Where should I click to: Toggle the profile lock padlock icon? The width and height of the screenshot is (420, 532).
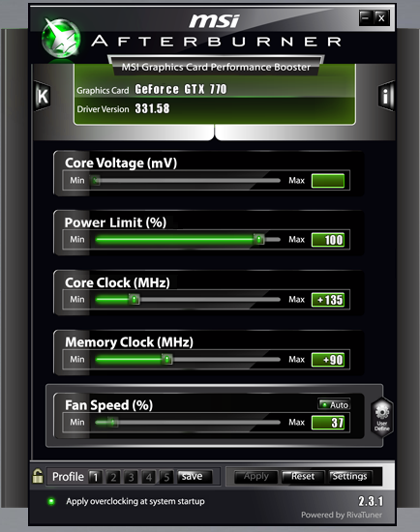pyautogui.click(x=38, y=476)
